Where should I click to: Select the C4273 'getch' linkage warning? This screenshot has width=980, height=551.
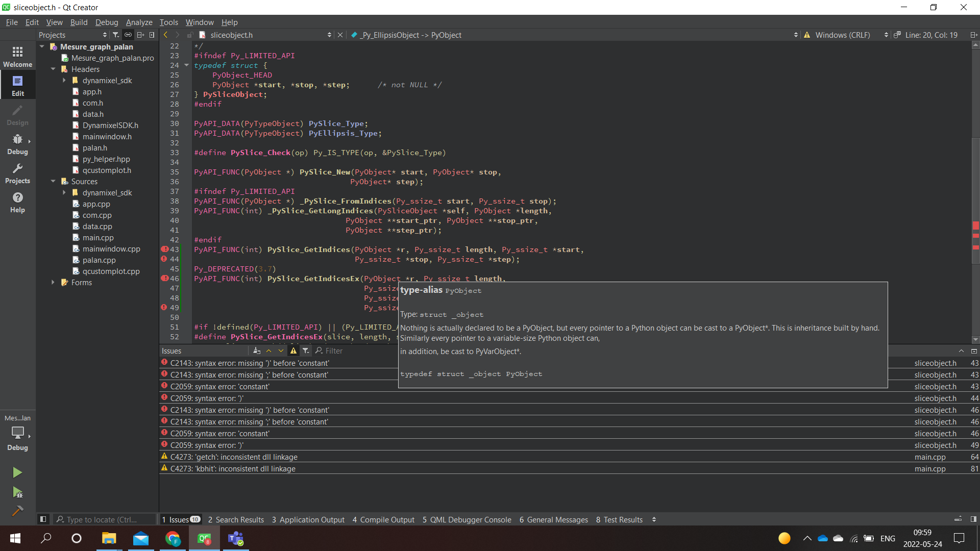coord(569,457)
